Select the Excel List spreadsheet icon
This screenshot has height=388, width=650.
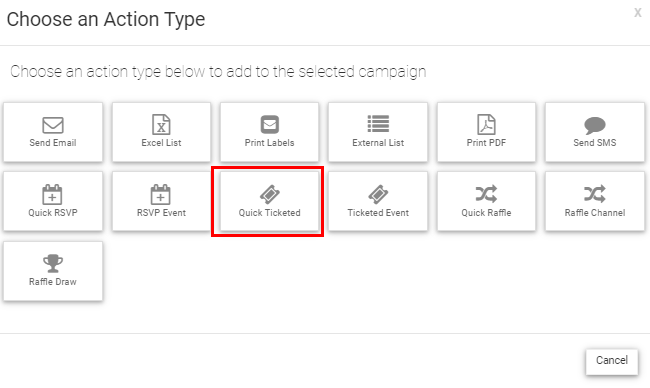161,124
